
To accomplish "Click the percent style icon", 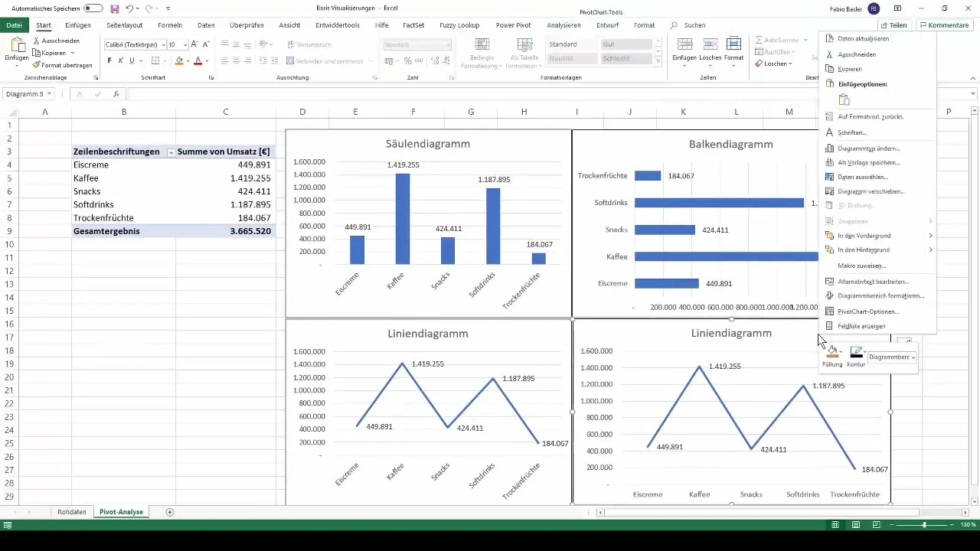I will click(x=407, y=60).
